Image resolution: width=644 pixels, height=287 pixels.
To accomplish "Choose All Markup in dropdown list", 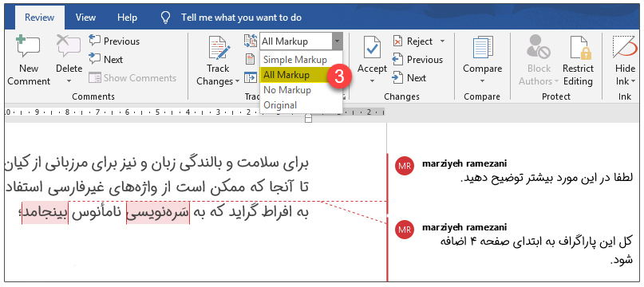I will pyautogui.click(x=301, y=75).
